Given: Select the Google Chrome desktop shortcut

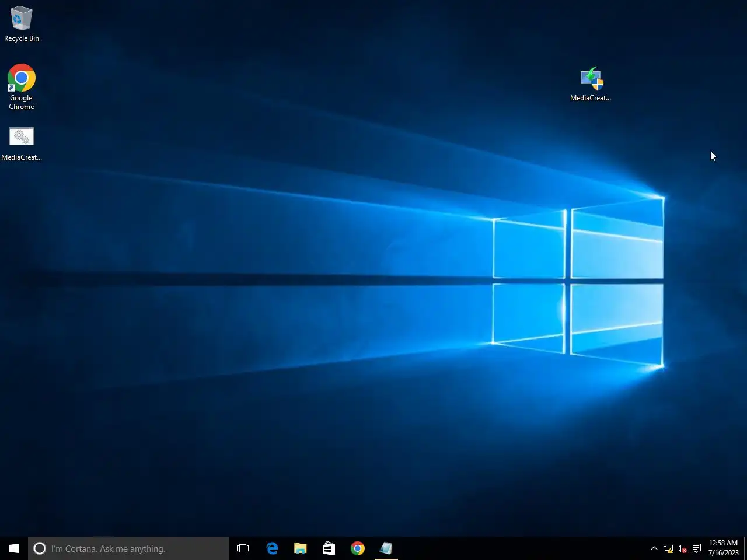Looking at the screenshot, I should 22,87.
